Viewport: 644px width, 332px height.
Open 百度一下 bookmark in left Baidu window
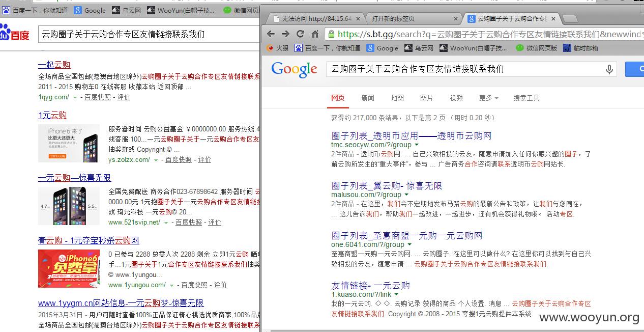(35, 10)
